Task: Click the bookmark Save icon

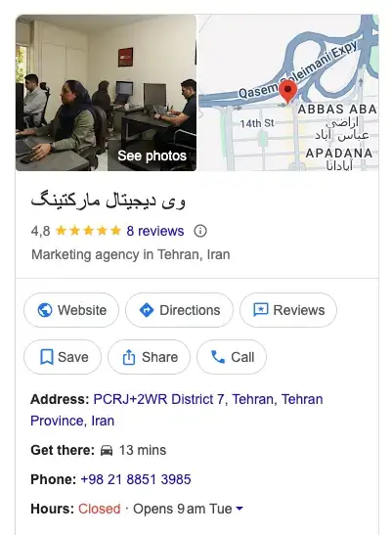Action: pyautogui.click(x=46, y=357)
